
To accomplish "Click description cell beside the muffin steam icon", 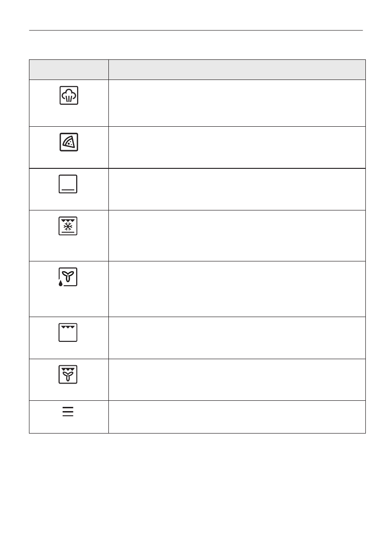I will (237, 103).
